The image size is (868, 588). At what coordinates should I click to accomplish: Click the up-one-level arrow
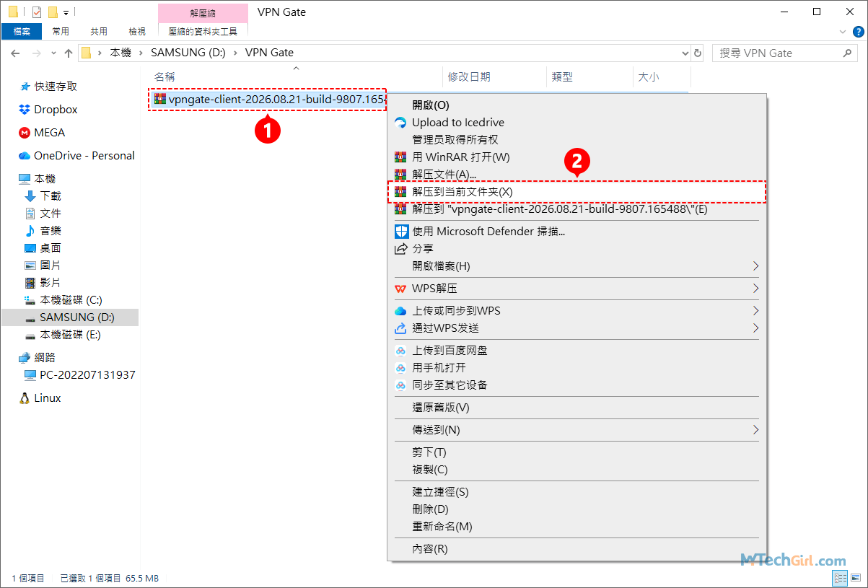click(69, 53)
